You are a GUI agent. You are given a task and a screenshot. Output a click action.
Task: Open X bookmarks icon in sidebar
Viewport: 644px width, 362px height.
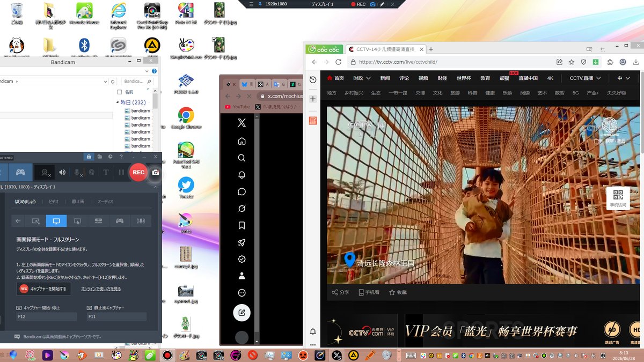(241, 226)
